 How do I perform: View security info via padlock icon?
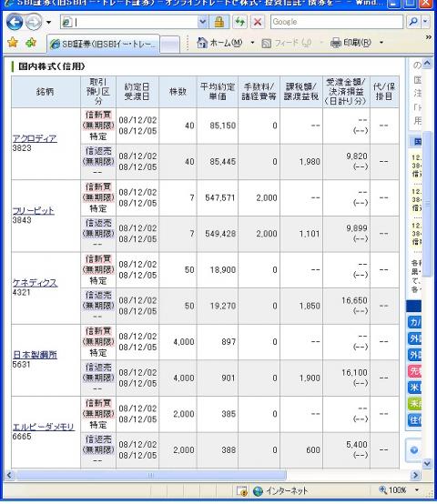pyautogui.click(x=219, y=22)
